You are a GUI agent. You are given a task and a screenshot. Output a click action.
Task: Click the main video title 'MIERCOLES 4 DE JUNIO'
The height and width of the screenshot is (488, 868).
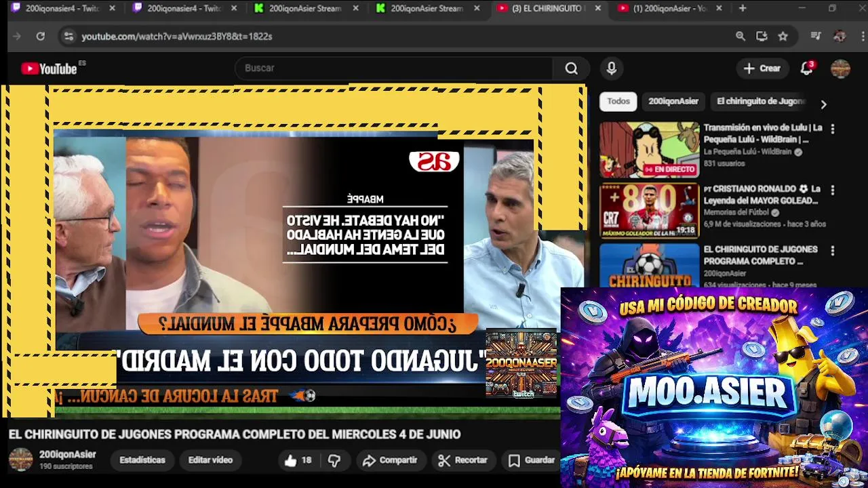tap(235, 434)
